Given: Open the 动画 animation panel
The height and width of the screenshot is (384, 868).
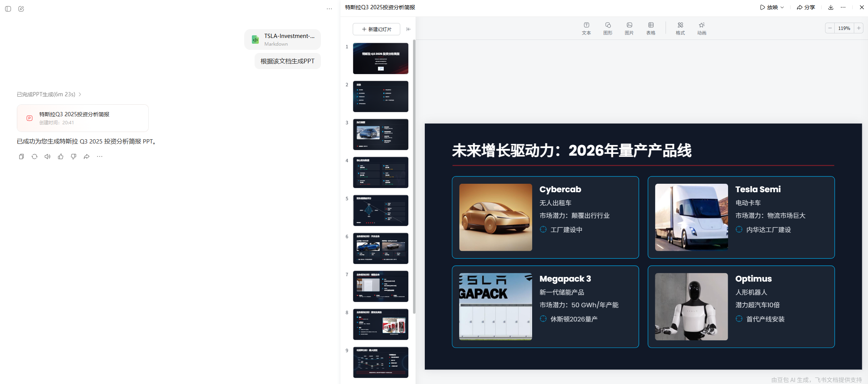Looking at the screenshot, I should coord(702,28).
